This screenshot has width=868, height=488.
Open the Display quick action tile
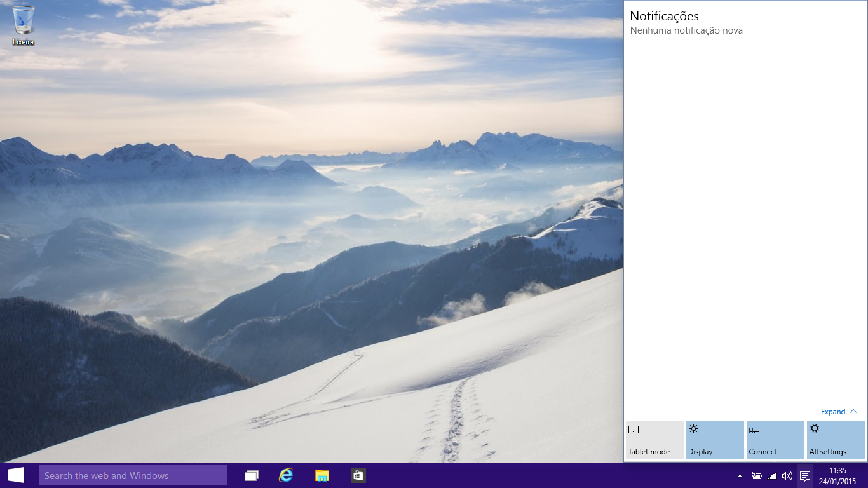[715, 440]
